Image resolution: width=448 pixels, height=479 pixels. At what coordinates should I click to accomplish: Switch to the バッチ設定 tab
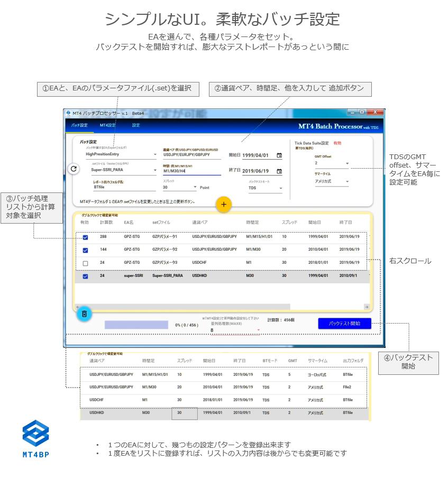pos(79,125)
